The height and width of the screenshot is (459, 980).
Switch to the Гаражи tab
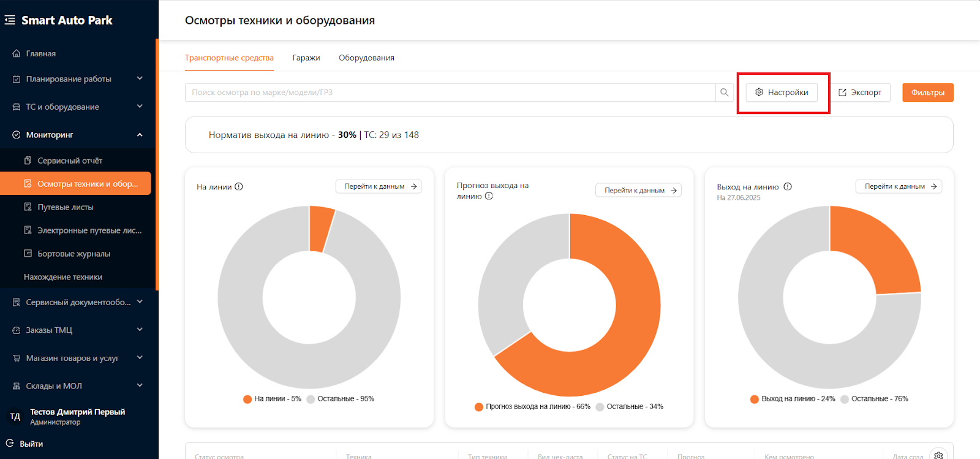pyautogui.click(x=306, y=58)
